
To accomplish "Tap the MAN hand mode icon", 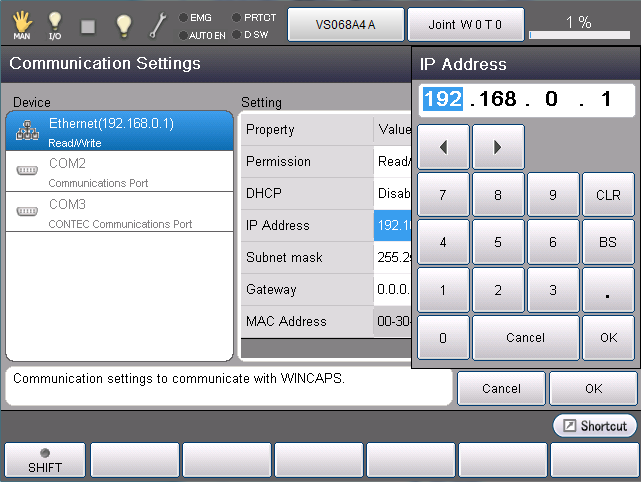I will pyautogui.click(x=22, y=25).
